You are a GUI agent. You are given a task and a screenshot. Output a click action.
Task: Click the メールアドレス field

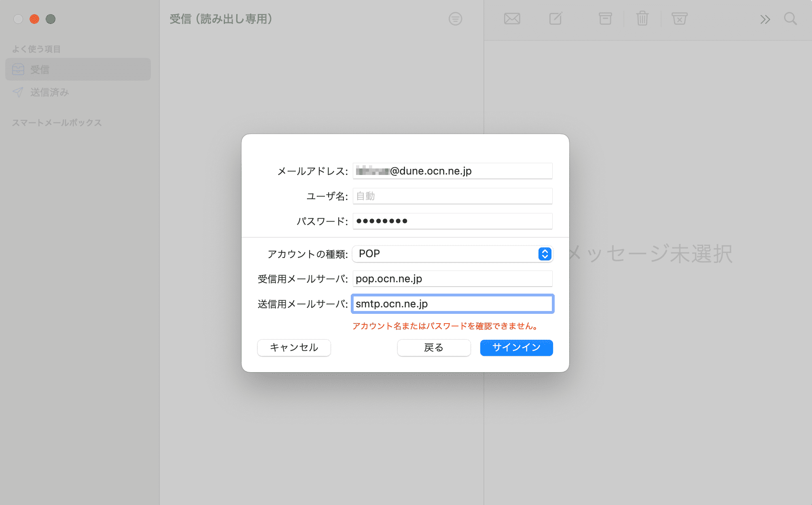[452, 171]
